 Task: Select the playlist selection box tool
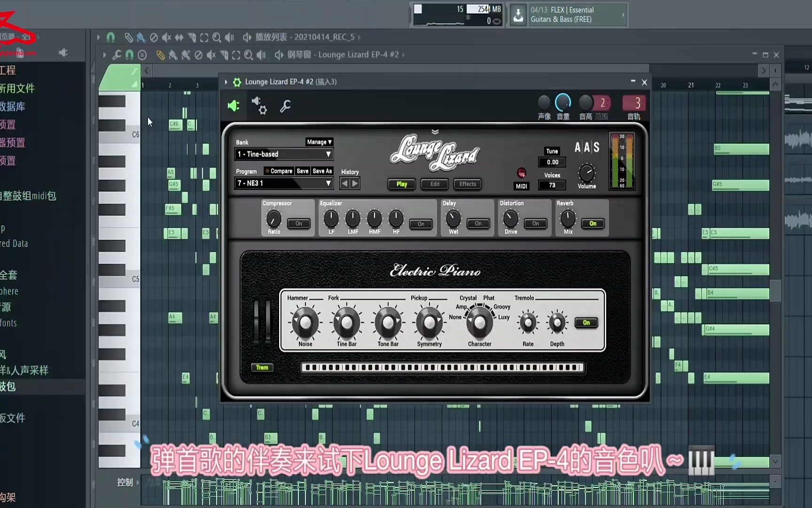point(204,37)
